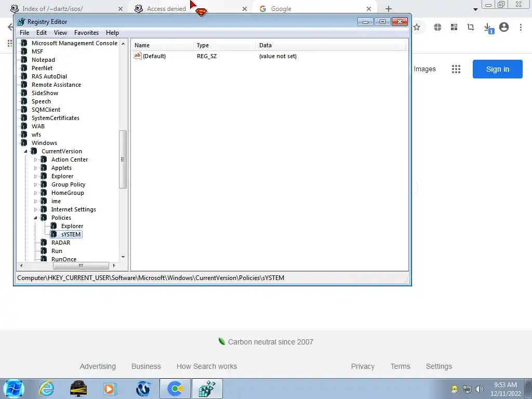Select the SideShow registry key
This screenshot has width=532, height=399.
point(45,93)
